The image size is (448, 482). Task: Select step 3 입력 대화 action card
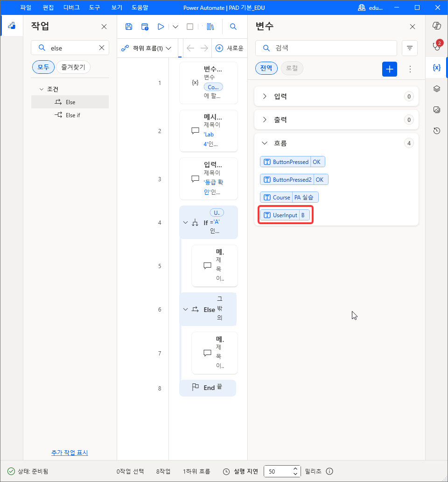click(x=209, y=179)
